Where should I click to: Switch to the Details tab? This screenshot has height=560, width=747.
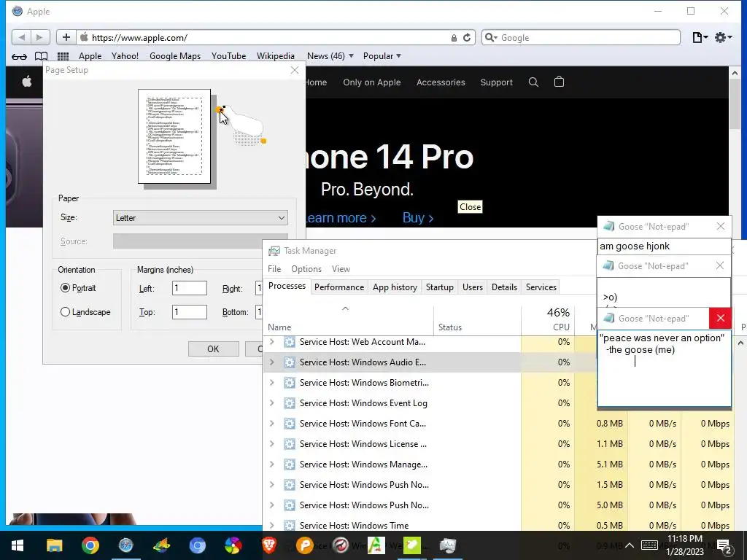505,287
